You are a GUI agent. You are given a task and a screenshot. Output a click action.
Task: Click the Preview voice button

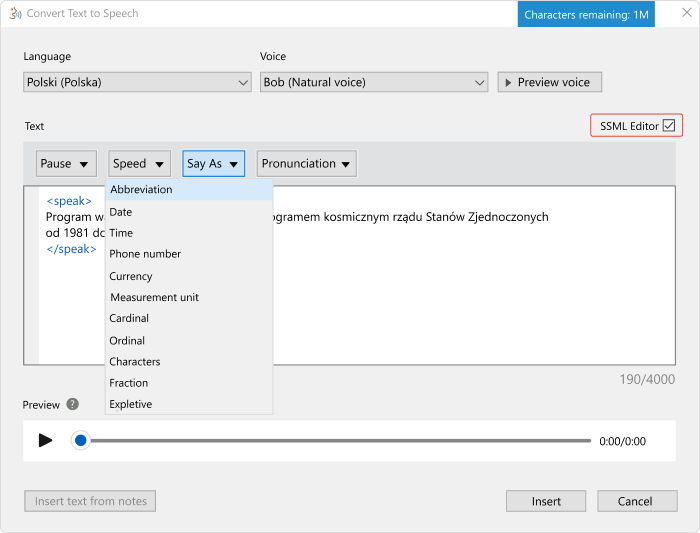(x=549, y=82)
